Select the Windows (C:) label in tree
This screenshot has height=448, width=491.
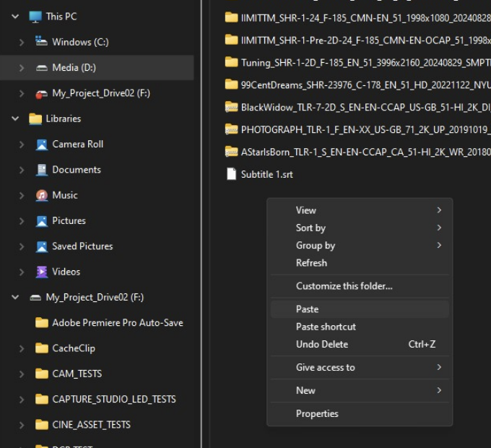(x=80, y=42)
